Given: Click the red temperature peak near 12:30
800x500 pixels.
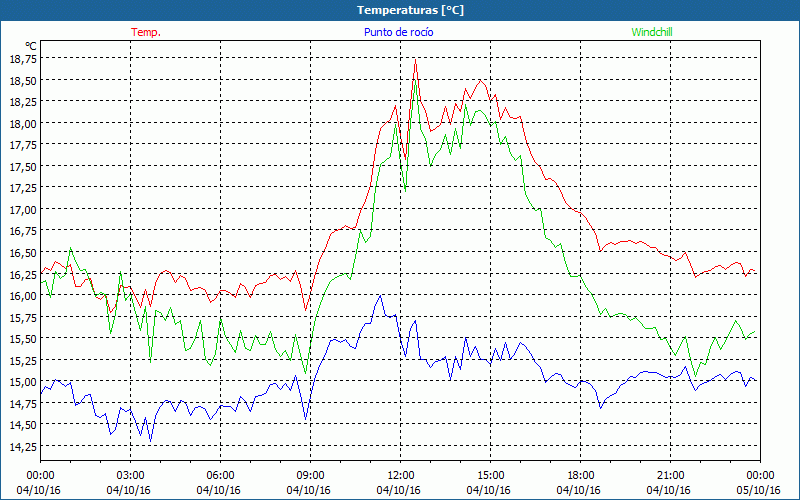Looking at the screenshot, I should click(415, 60).
